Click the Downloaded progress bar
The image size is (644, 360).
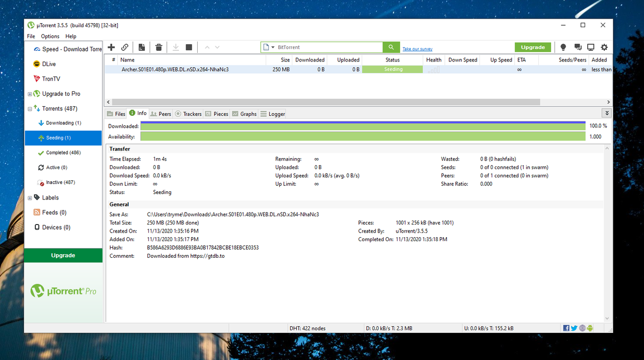tap(363, 126)
